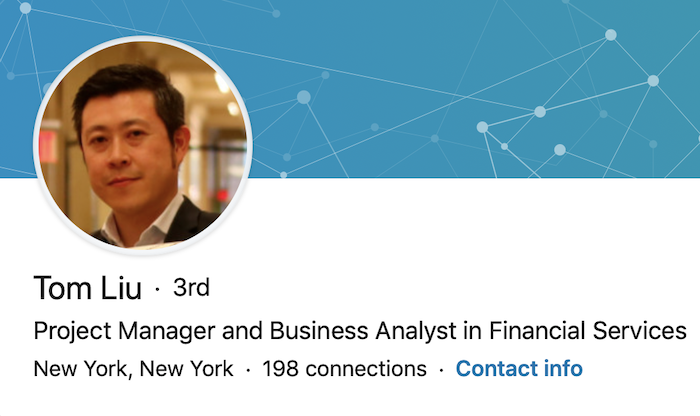Click the red sign in the photo background

point(48,146)
